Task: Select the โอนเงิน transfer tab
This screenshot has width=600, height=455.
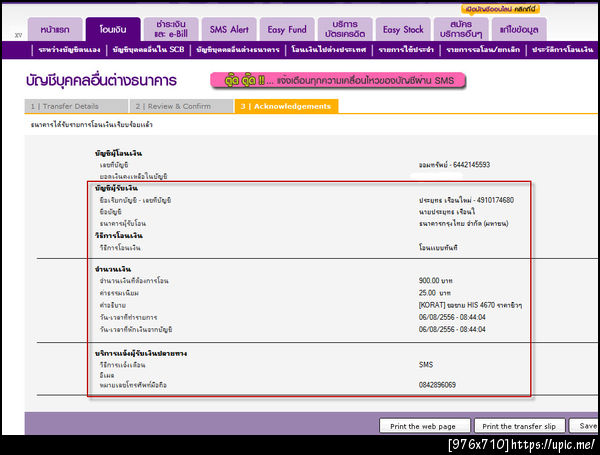Action: click(113, 29)
